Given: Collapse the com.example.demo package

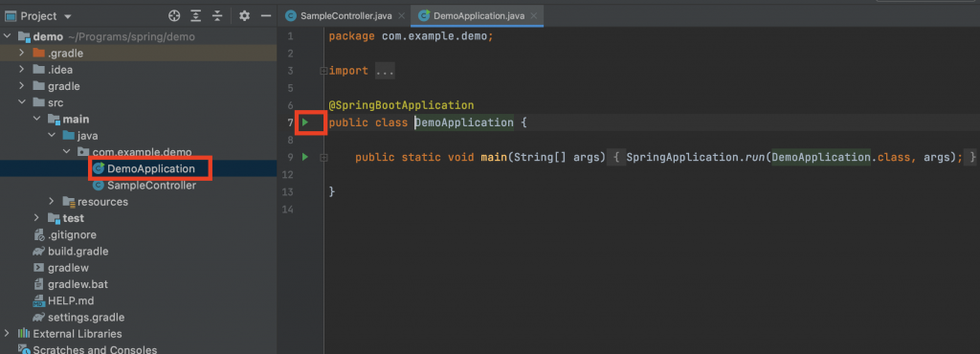Looking at the screenshot, I should pos(67,152).
